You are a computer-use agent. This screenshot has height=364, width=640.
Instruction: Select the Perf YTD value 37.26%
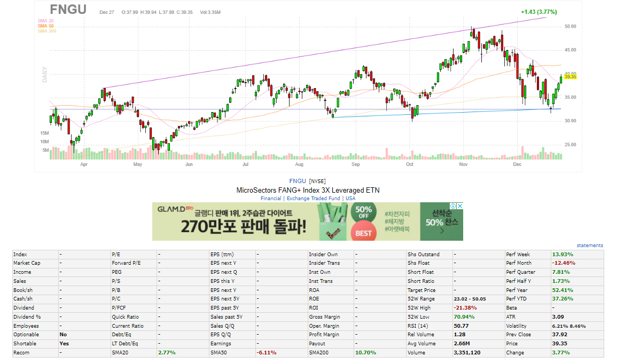pos(563,299)
